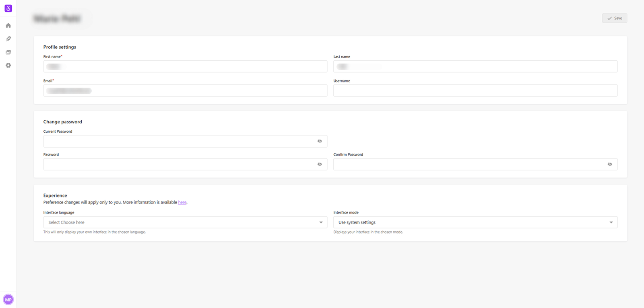Open the Interface mode dropdown
The image size is (644, 308).
(475, 222)
